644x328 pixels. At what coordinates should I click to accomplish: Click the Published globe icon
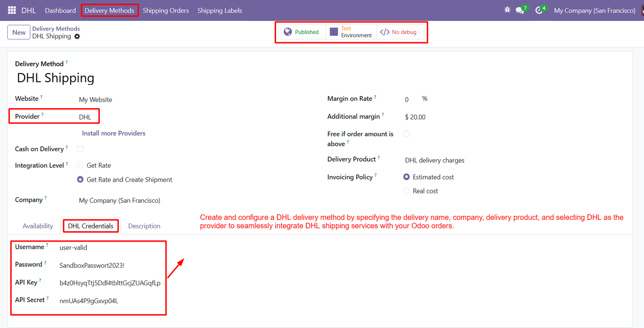coord(288,32)
